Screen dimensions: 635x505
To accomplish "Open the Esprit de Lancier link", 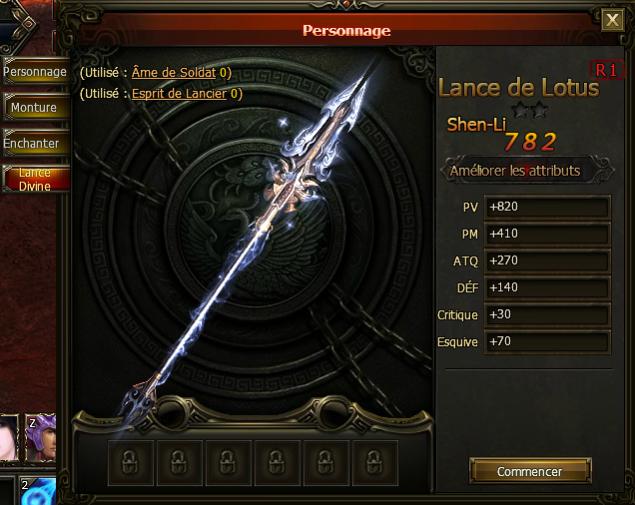I will point(179,94).
